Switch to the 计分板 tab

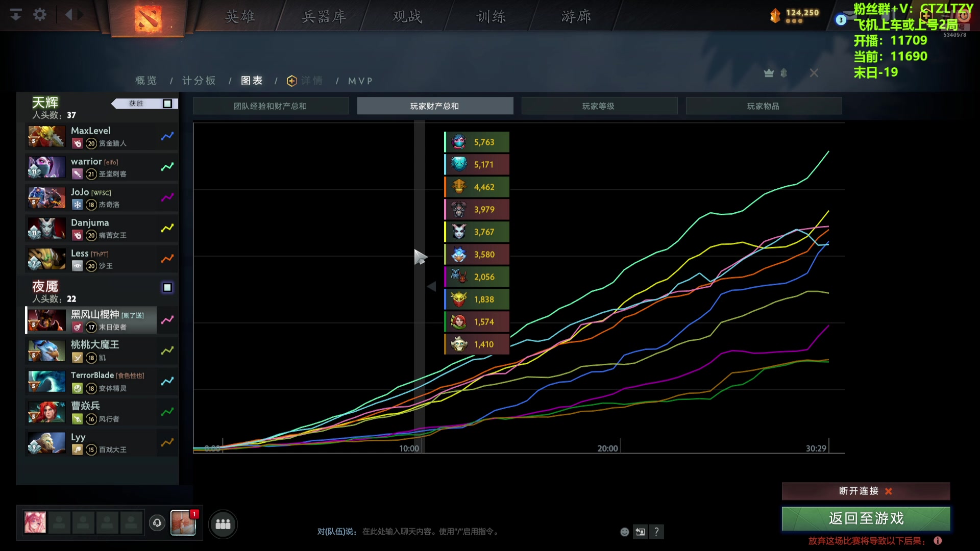click(199, 81)
